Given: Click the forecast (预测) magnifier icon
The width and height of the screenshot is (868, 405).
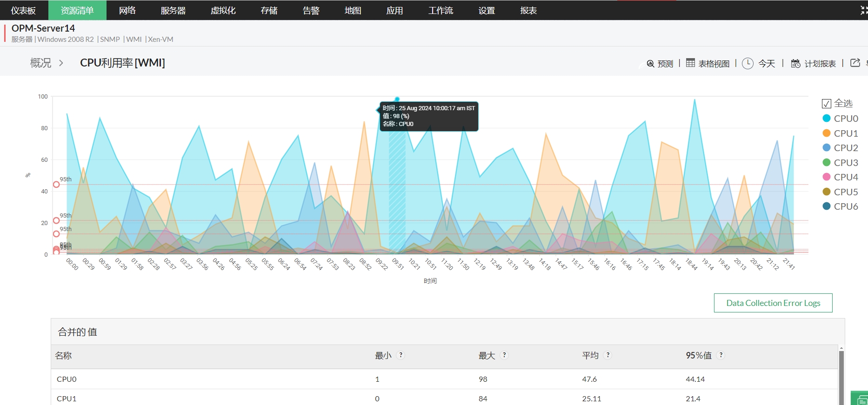Looking at the screenshot, I should click(650, 64).
